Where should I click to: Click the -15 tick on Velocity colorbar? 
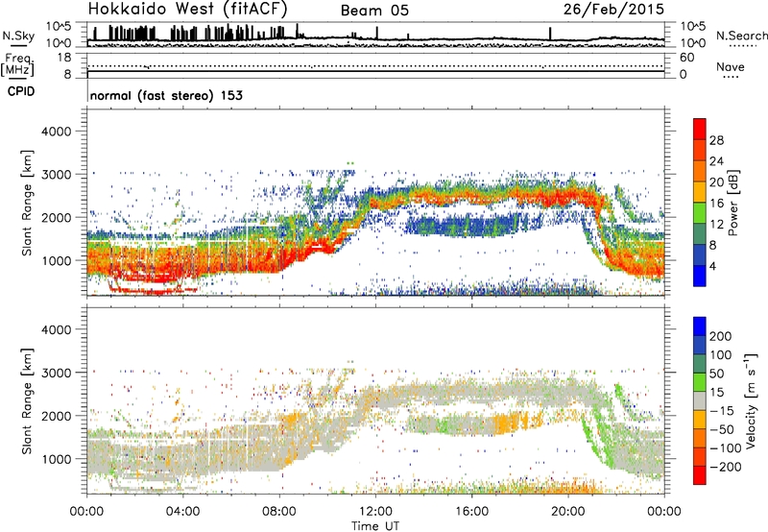[722, 410]
